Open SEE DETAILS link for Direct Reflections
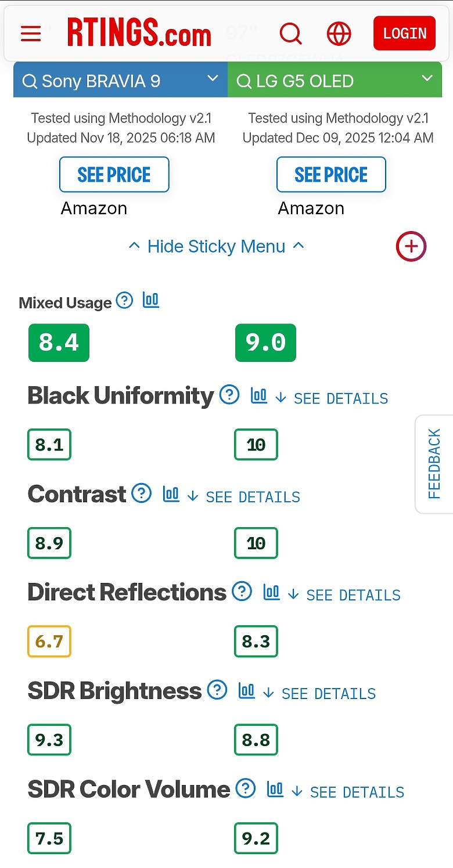 pyautogui.click(x=353, y=595)
